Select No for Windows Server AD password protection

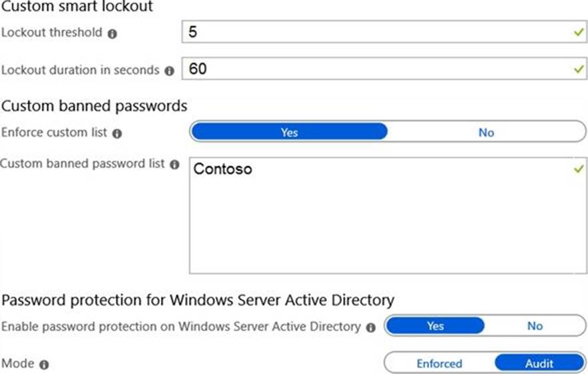tap(535, 326)
